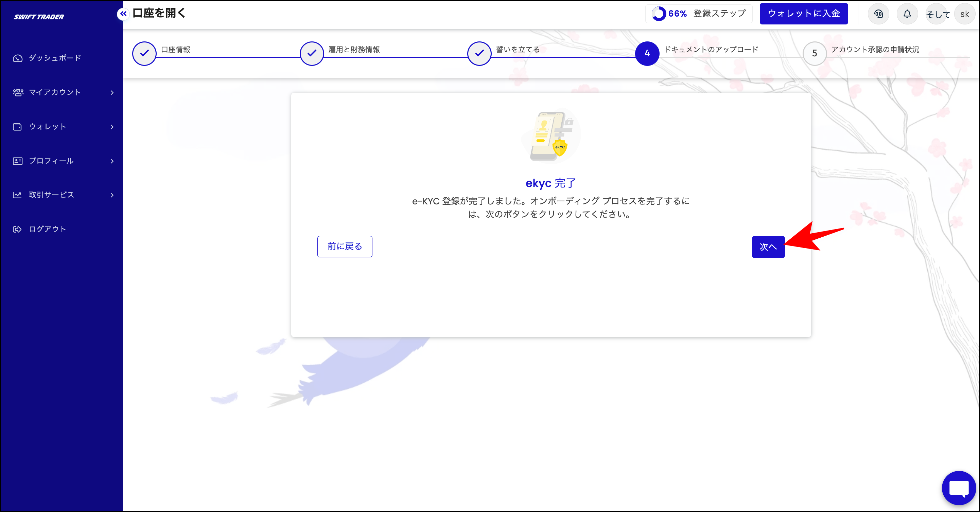Click the ダッシュボード dashboard icon

pos(18,58)
